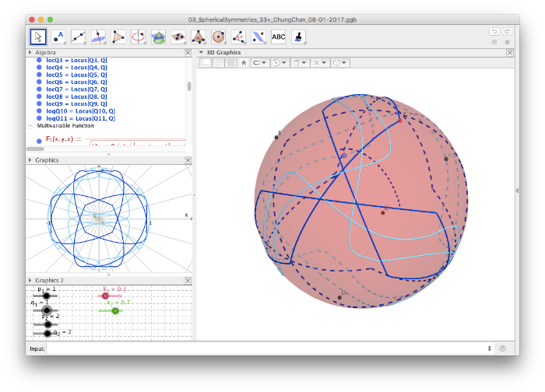Toggle grid display in the 3D Graphics stylebar
The width and height of the screenshot is (545, 392).
click(x=219, y=63)
